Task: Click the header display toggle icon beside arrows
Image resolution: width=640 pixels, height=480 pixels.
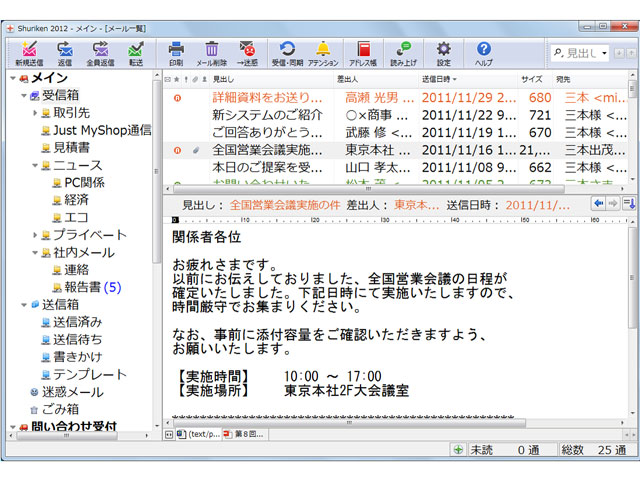Action: pyautogui.click(x=629, y=203)
